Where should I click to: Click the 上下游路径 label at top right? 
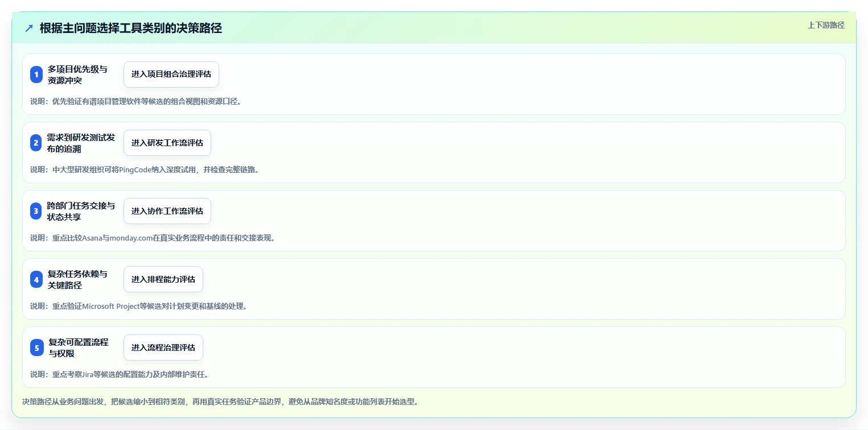tap(826, 25)
